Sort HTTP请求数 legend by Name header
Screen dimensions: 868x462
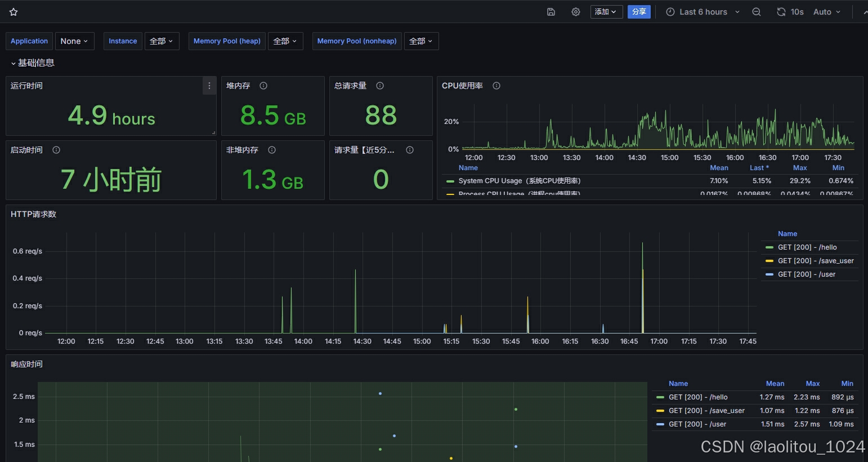coord(788,234)
